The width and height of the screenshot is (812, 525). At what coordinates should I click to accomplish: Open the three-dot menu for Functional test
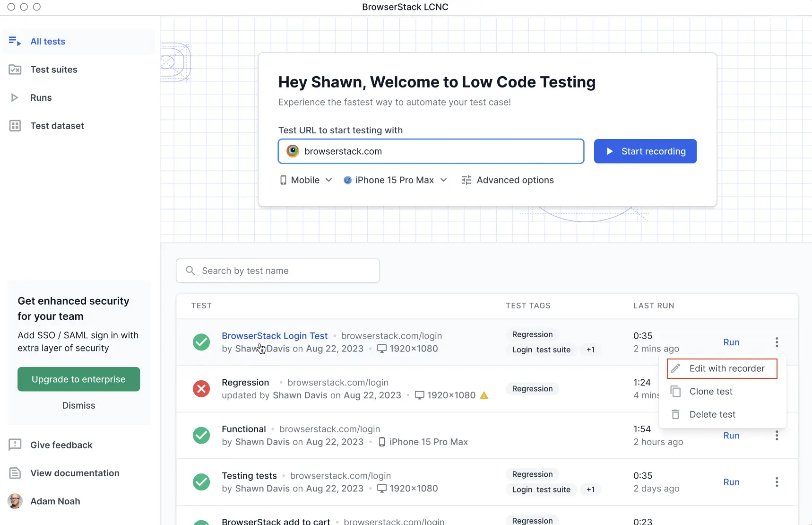coord(777,436)
